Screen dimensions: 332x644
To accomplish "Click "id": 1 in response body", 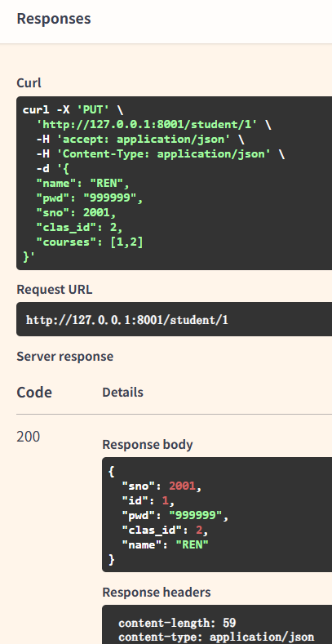I will [148, 501].
